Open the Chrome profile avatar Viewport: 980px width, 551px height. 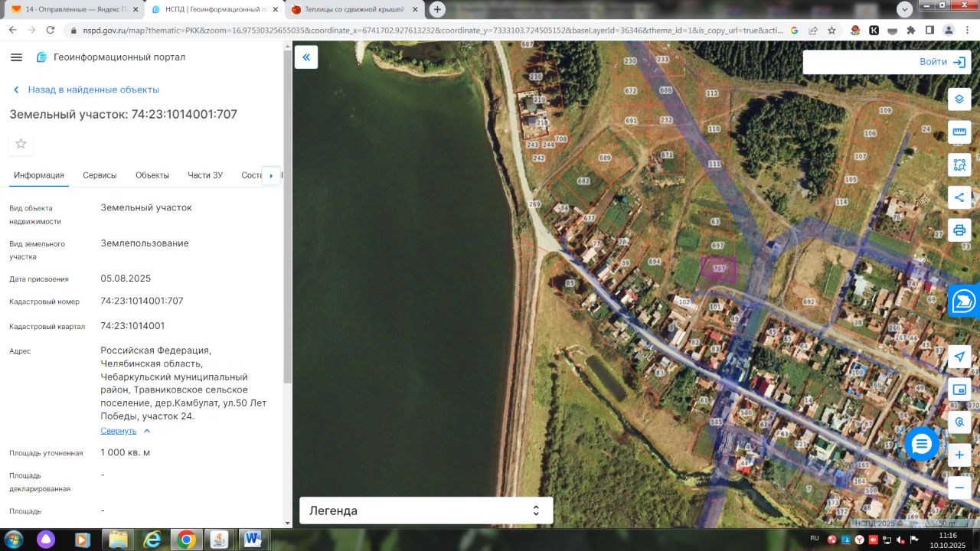(x=948, y=30)
